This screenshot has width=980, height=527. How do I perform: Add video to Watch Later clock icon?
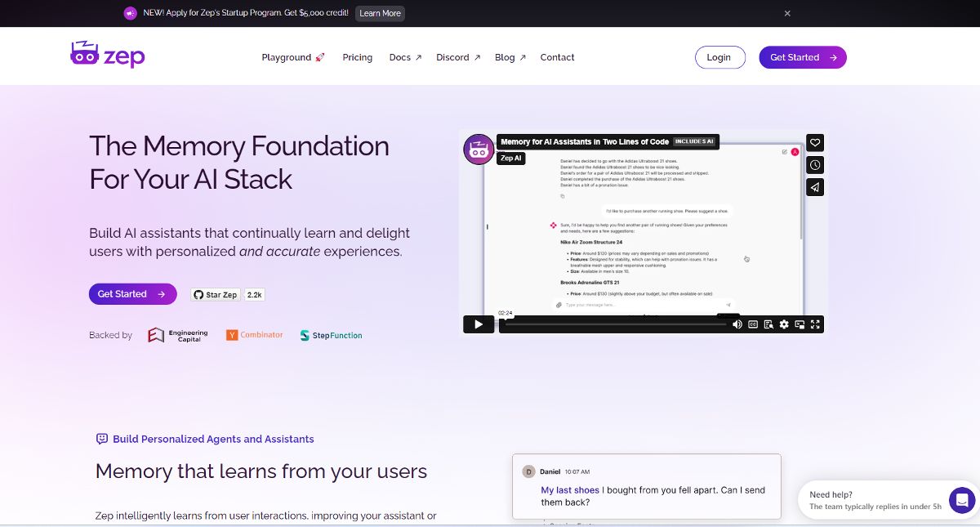[x=815, y=165]
